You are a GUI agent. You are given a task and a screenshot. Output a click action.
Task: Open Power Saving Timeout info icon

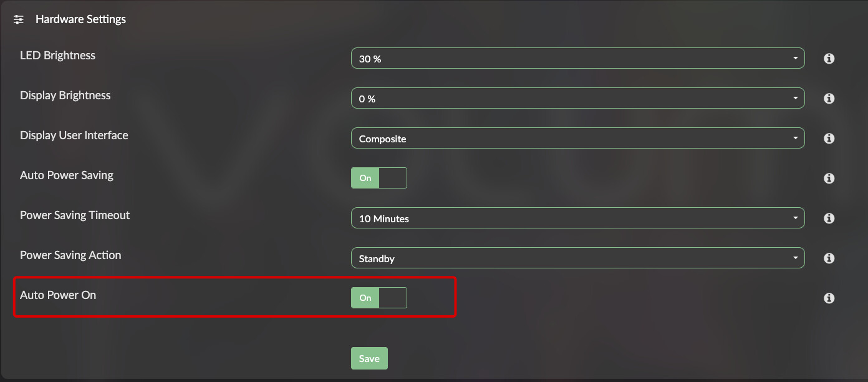click(x=829, y=218)
